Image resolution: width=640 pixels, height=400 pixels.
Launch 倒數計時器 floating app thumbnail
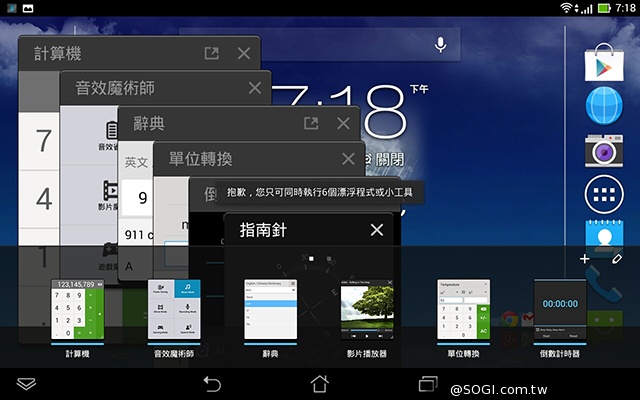[560, 309]
